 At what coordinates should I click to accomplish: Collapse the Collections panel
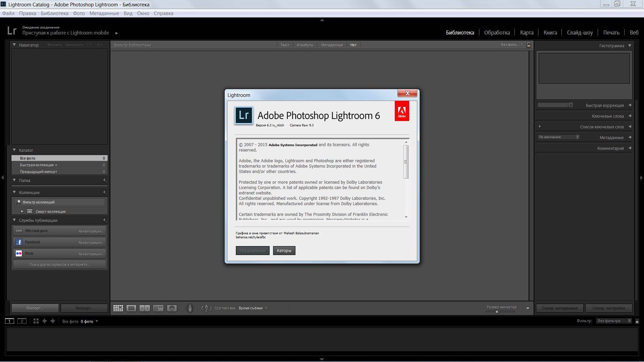point(14,192)
